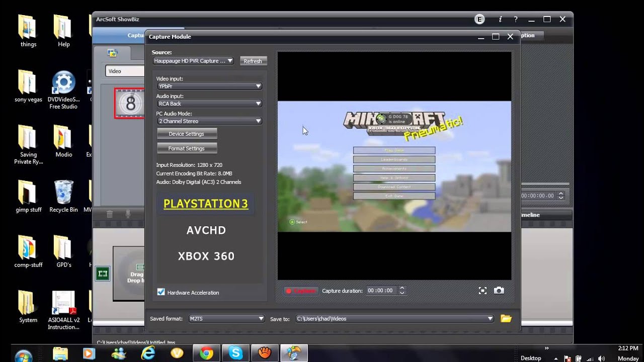Expand the Save to path dropdown
Screen dimensions: 644x362
[394, 319]
